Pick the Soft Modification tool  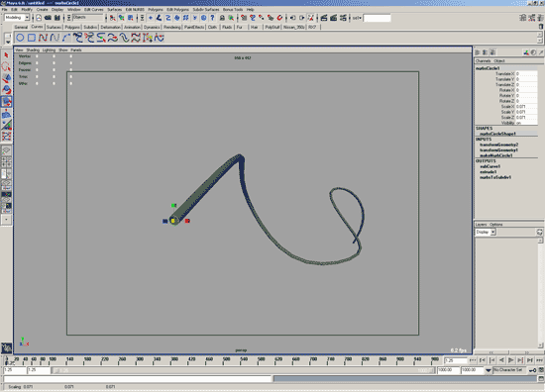[6, 114]
